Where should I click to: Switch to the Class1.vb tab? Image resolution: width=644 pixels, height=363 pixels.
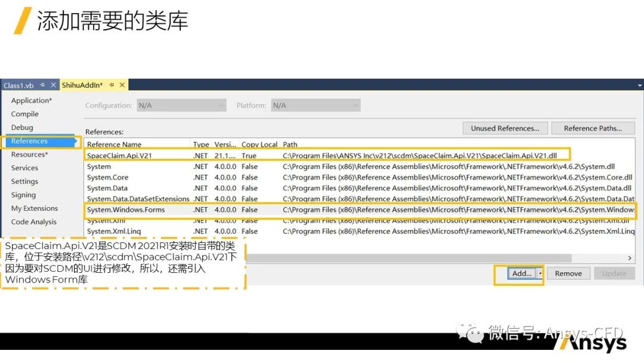pyautogui.click(x=18, y=85)
